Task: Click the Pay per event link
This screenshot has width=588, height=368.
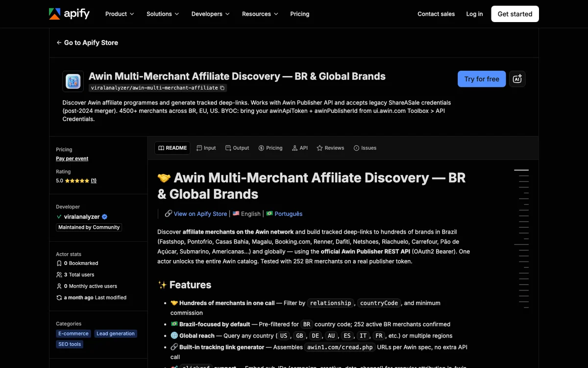Action: 72,158
